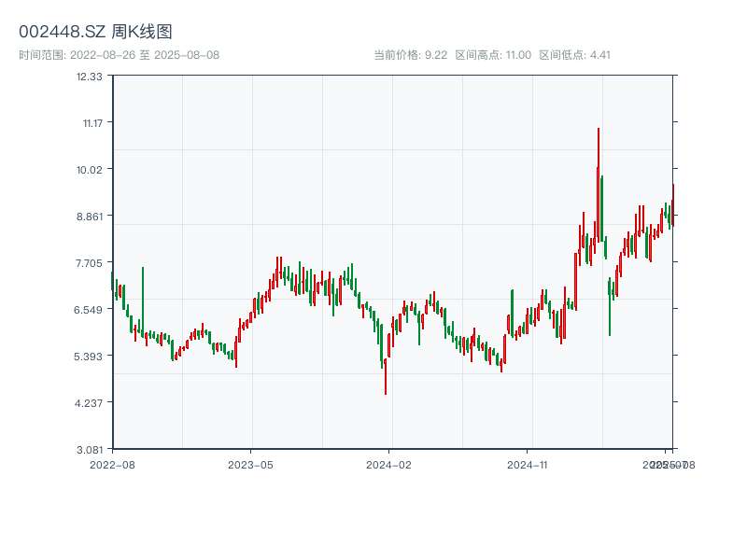
Task: Click the red candle with lowest wick near 4.41
Action: coord(386,369)
